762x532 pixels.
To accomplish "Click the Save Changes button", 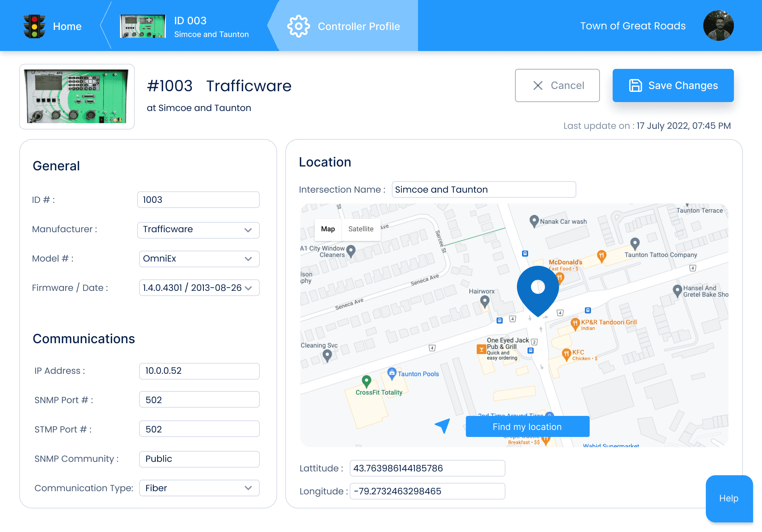I will [673, 85].
